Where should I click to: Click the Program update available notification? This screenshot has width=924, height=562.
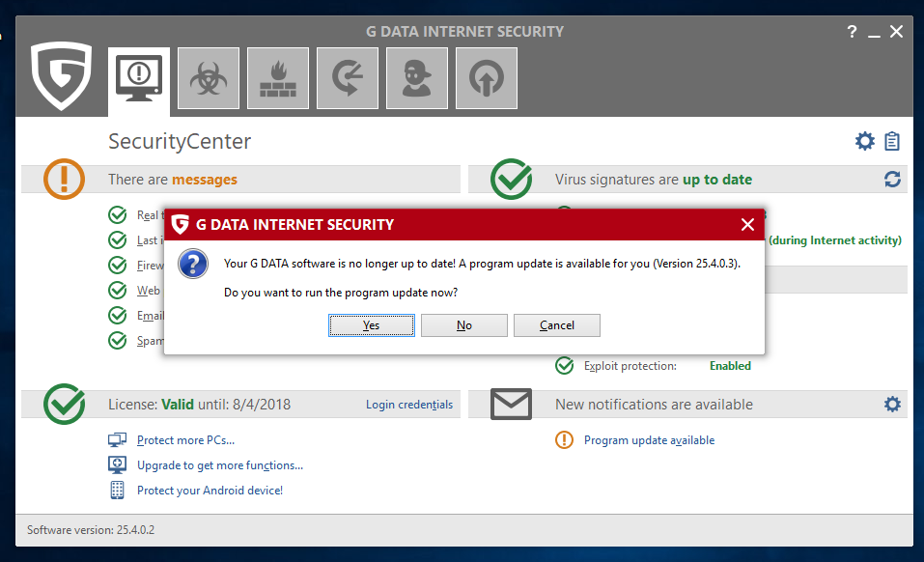click(649, 440)
